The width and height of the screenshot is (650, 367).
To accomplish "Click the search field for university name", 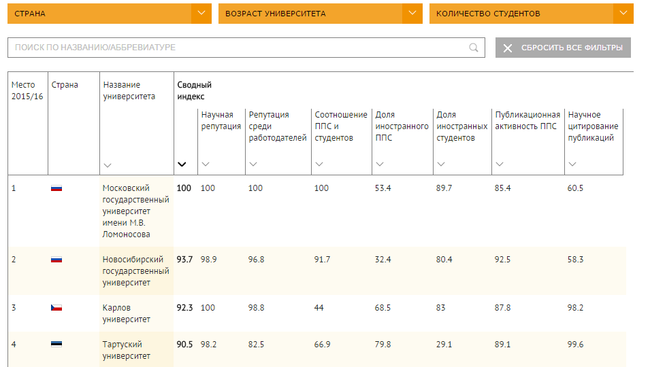I will (246, 48).
